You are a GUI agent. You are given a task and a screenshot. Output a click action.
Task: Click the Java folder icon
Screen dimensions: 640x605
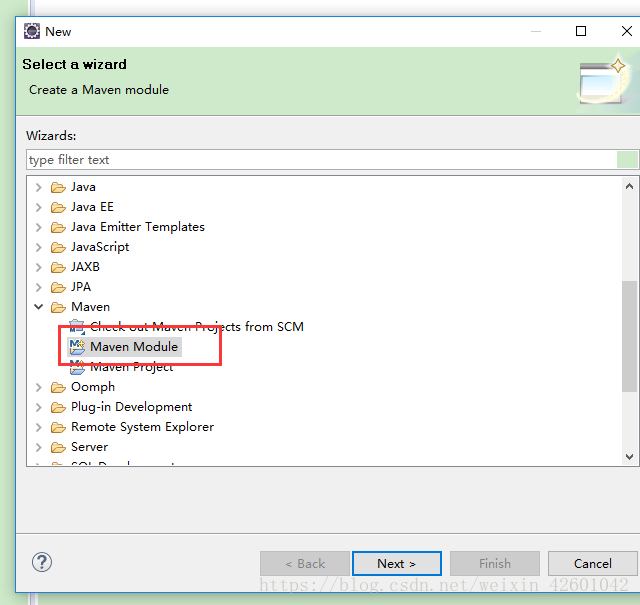[58, 187]
